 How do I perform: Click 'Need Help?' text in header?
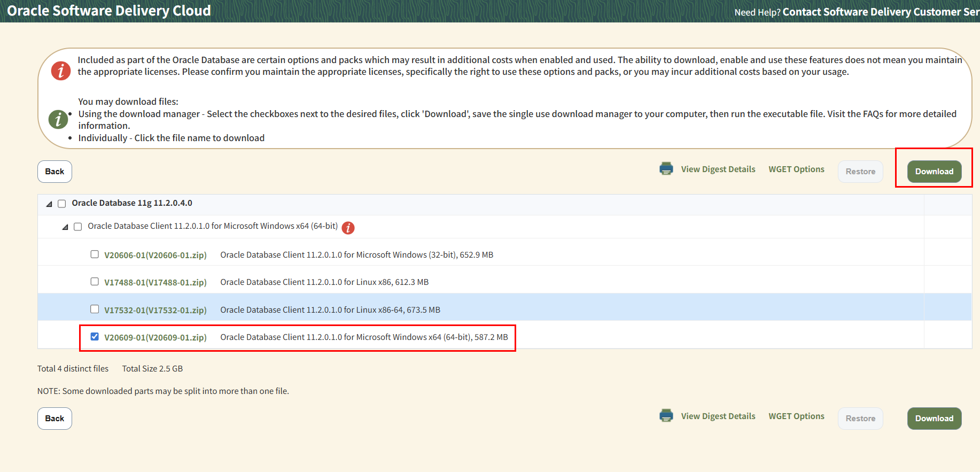click(757, 12)
